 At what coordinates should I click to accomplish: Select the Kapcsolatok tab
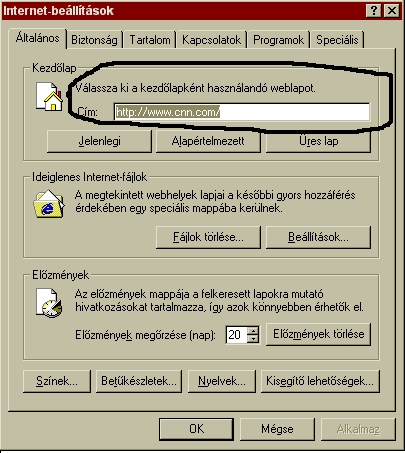point(211,40)
